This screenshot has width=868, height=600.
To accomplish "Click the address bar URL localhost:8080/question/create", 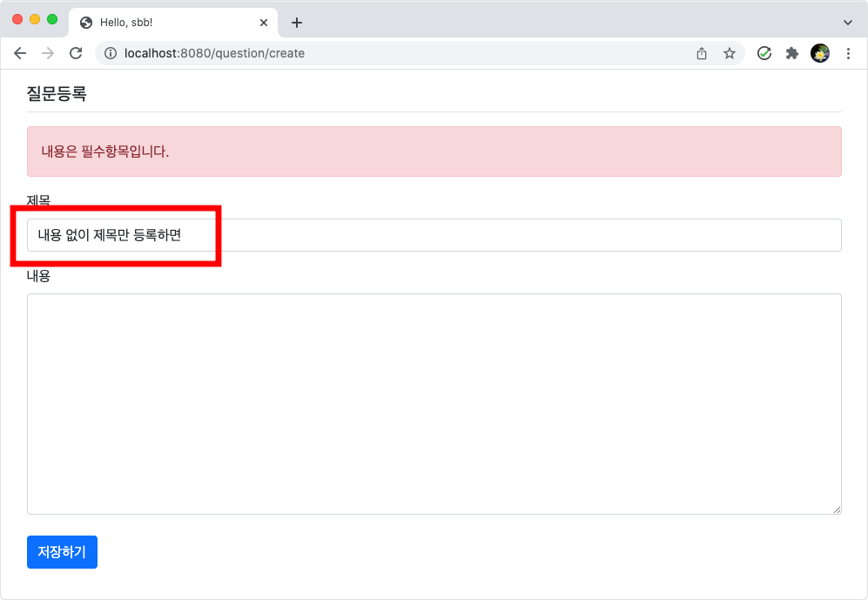I will pyautogui.click(x=214, y=53).
